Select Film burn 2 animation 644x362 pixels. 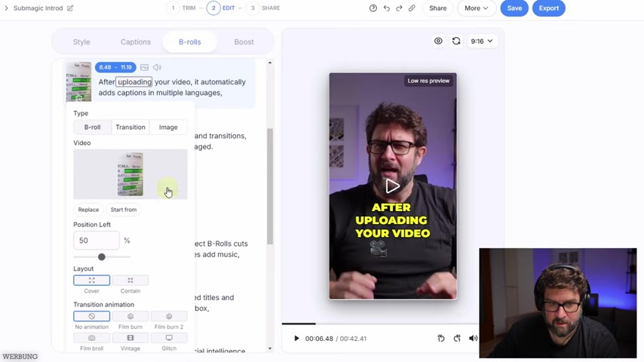click(169, 317)
